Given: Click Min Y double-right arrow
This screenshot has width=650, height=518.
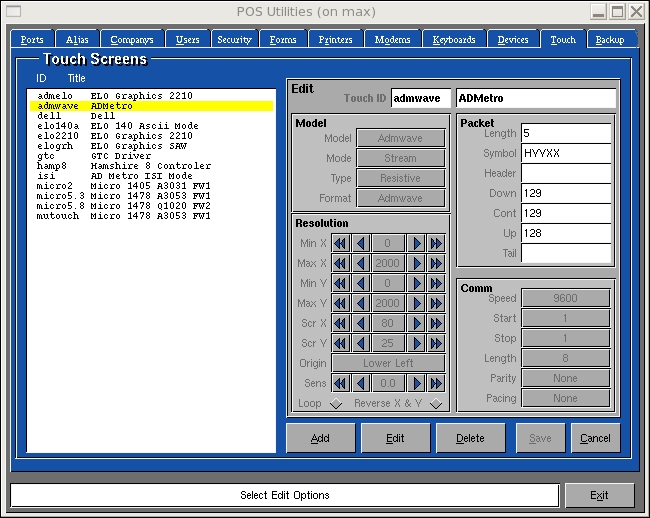Looking at the screenshot, I should pyautogui.click(x=436, y=283).
